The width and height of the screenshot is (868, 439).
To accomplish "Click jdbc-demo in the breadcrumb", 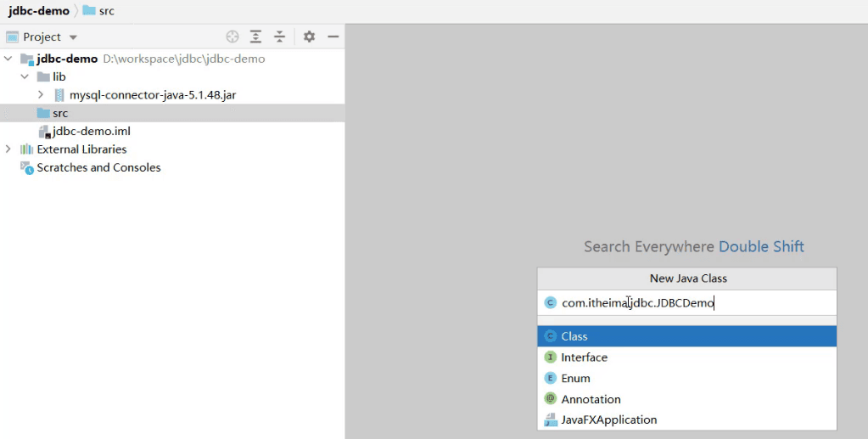I will (x=39, y=11).
